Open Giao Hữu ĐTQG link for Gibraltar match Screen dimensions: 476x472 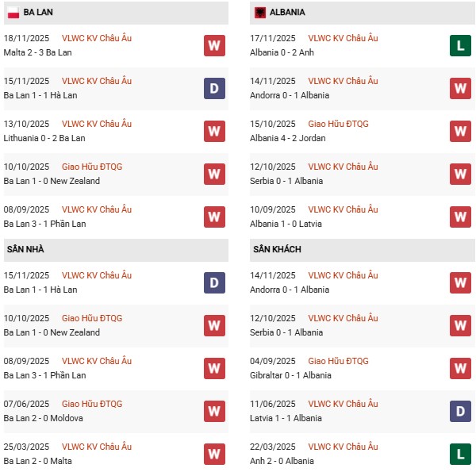pyautogui.click(x=338, y=361)
